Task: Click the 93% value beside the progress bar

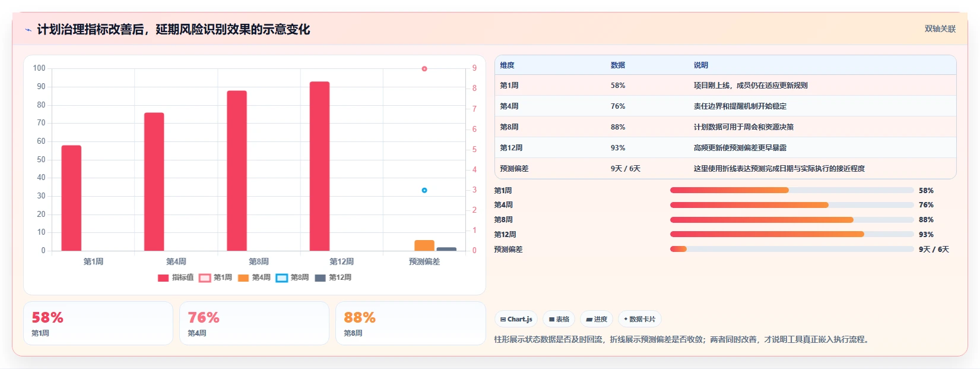Action: pyautogui.click(x=926, y=235)
